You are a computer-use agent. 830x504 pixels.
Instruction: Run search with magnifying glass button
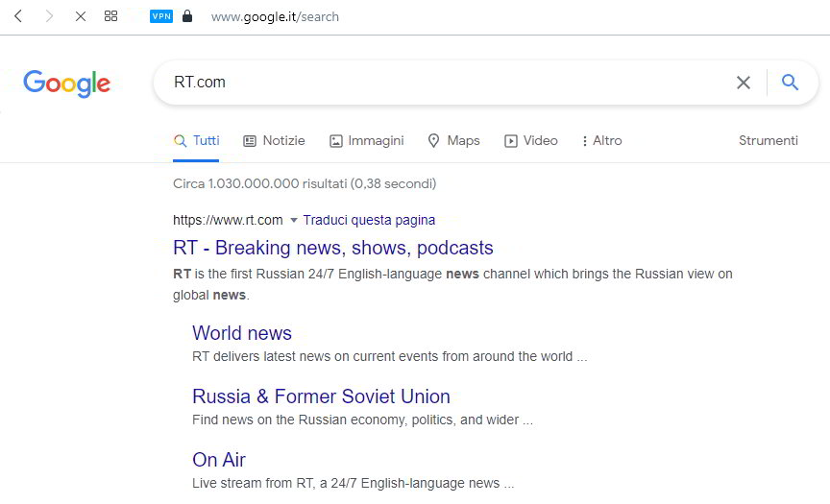[x=790, y=82]
